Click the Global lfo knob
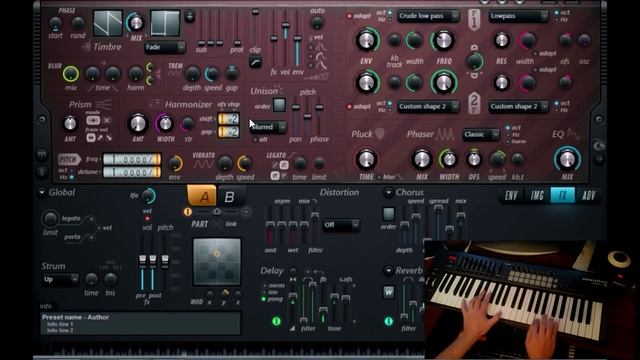The image size is (640, 360). [x=149, y=196]
